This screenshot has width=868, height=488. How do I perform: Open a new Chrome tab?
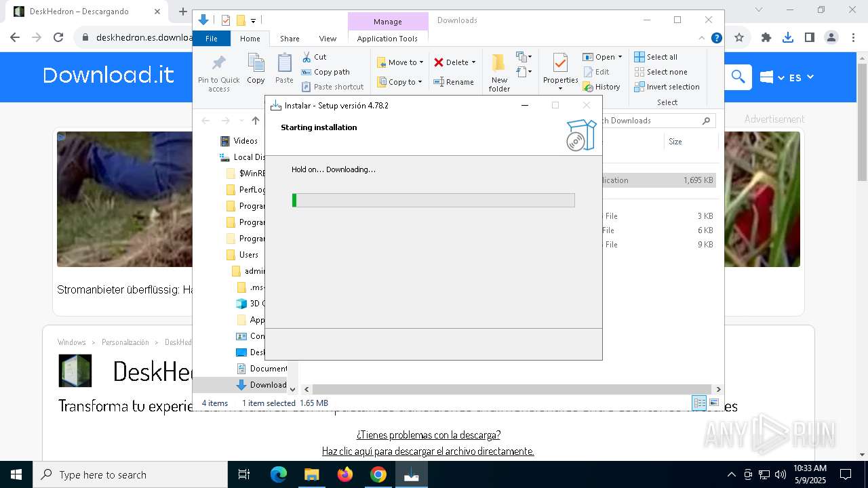pyautogui.click(x=182, y=12)
